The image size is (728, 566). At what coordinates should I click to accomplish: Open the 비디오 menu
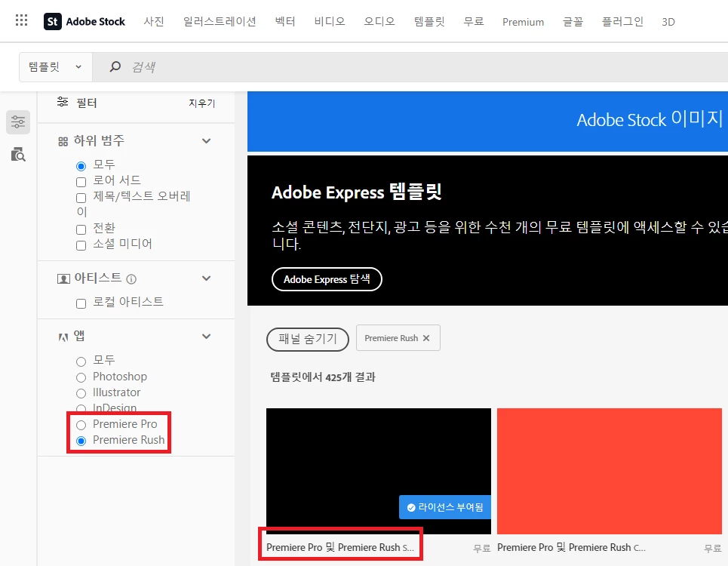(x=330, y=21)
